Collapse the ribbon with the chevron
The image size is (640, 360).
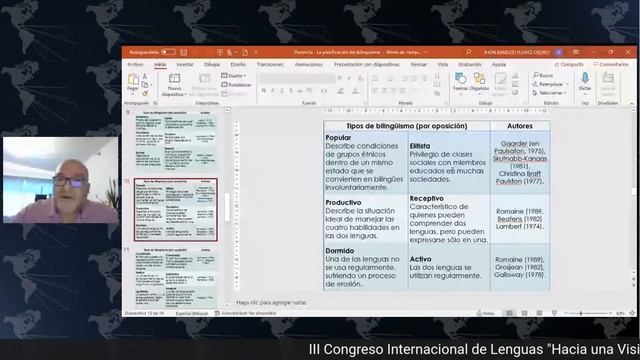click(x=631, y=104)
